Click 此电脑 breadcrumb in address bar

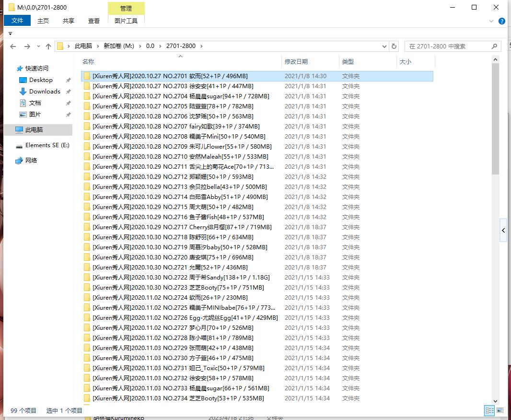(x=83, y=46)
